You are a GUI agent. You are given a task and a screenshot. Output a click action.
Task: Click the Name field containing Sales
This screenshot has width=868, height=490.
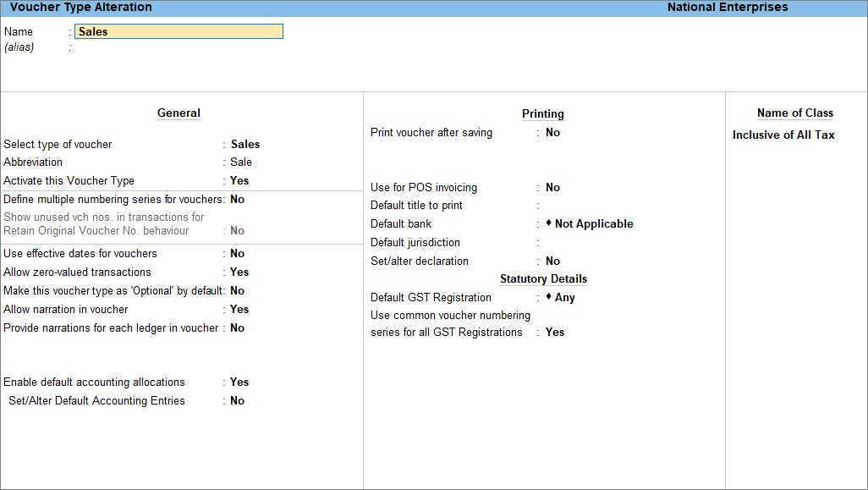(x=179, y=31)
